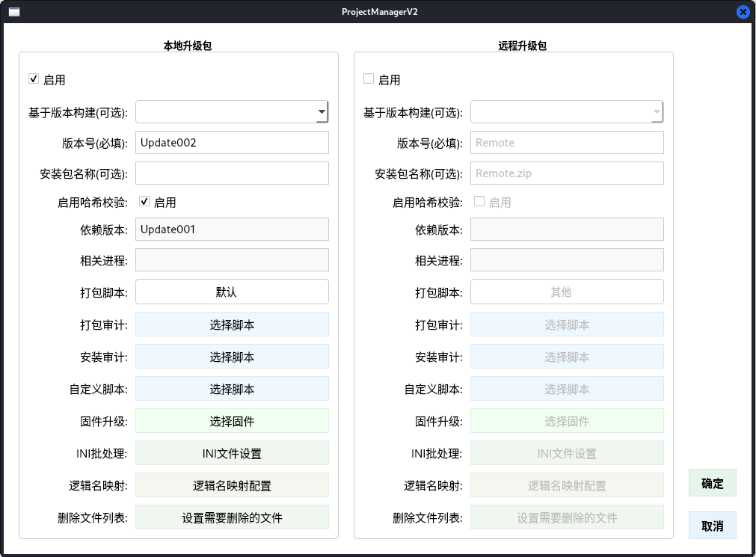Click local 设置需要删除的文件 button

tap(232, 517)
